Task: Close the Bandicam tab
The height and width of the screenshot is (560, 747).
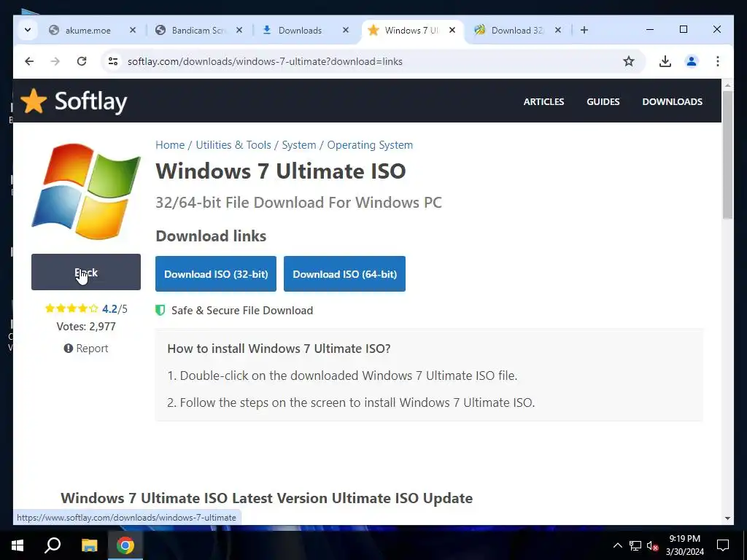Action: tap(239, 30)
